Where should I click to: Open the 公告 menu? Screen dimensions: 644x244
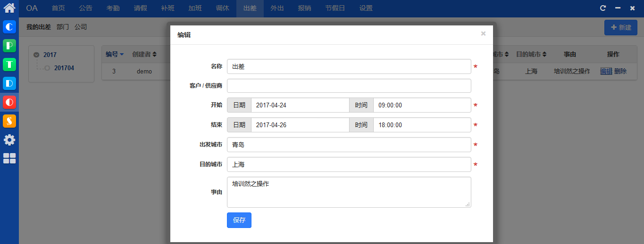86,8
